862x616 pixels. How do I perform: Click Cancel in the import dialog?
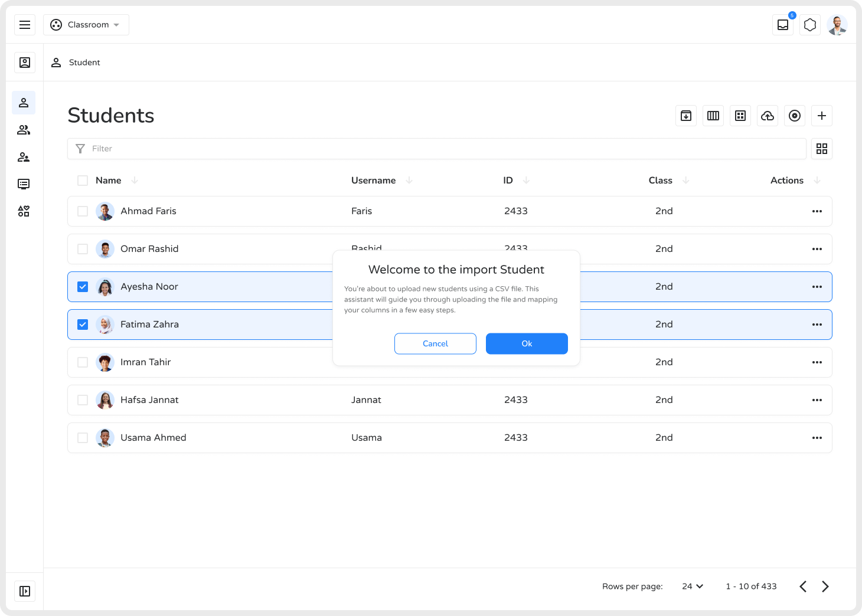click(435, 343)
